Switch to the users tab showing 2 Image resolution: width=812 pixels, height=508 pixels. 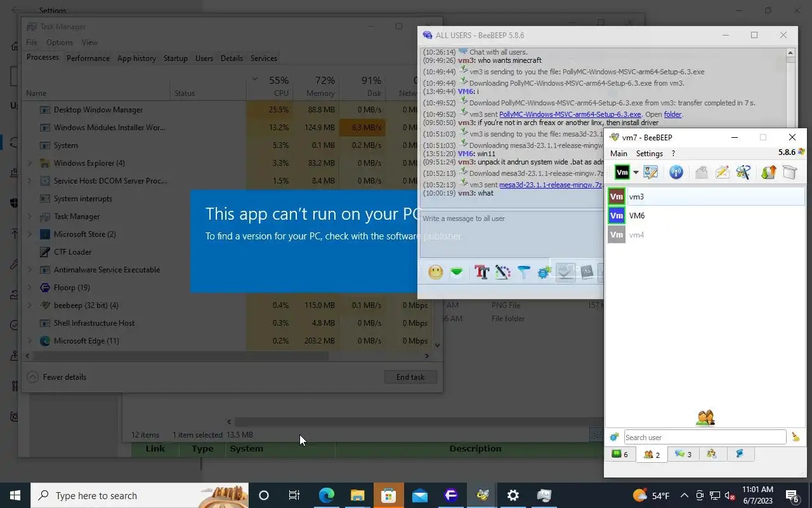coord(652,455)
